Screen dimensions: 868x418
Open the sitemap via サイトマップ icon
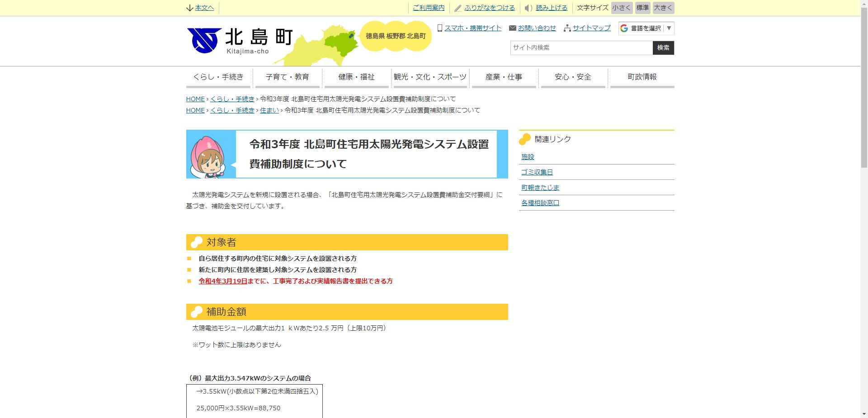click(566, 28)
